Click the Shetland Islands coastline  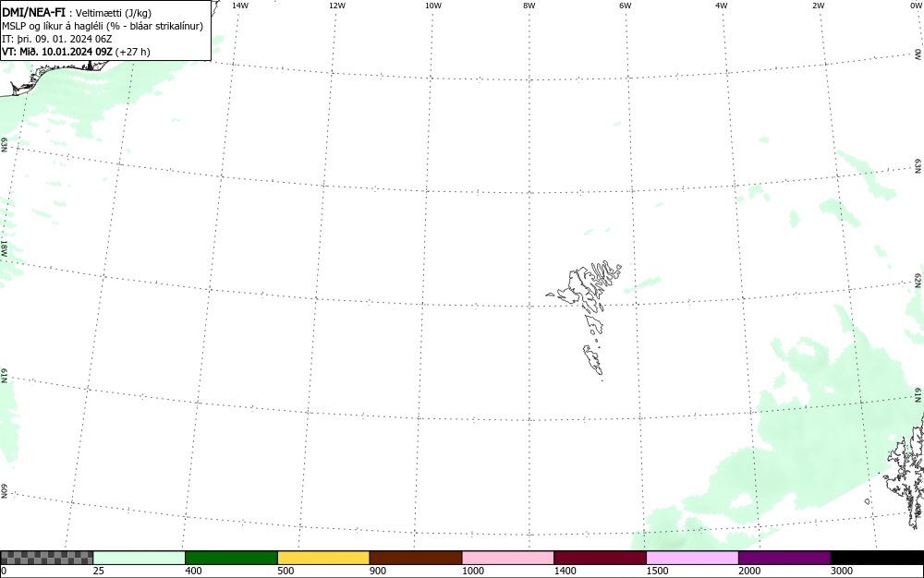pos(906,471)
